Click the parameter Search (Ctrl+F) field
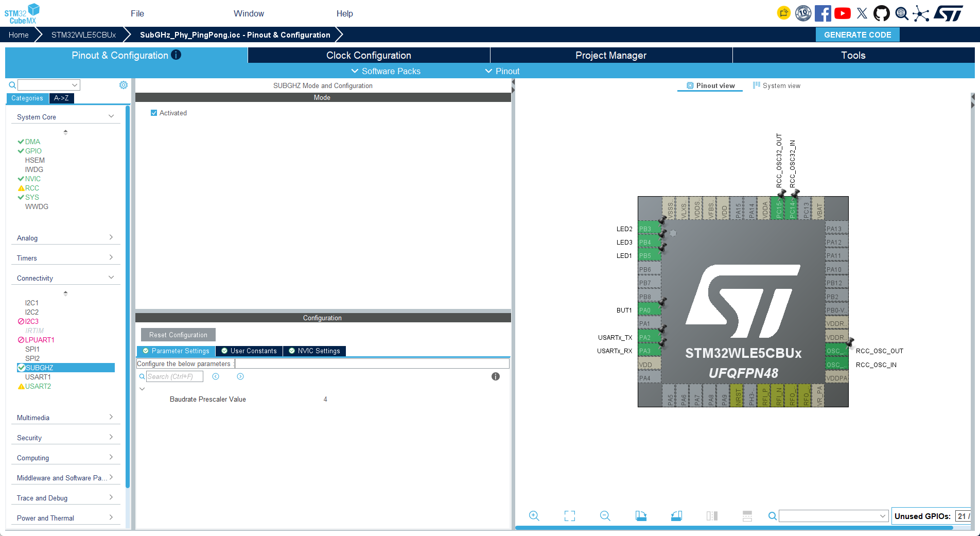 [x=174, y=376]
